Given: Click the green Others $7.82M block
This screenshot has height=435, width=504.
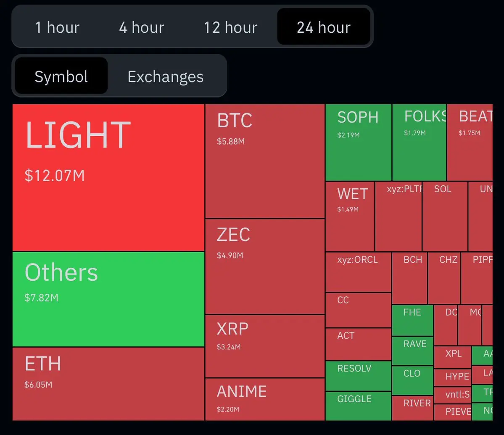Looking at the screenshot, I should coord(108,299).
